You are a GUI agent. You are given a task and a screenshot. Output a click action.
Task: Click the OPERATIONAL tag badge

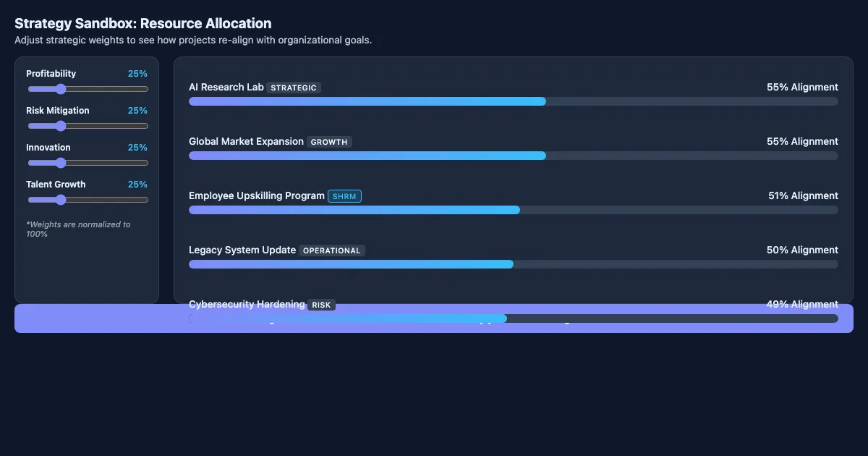(x=332, y=250)
